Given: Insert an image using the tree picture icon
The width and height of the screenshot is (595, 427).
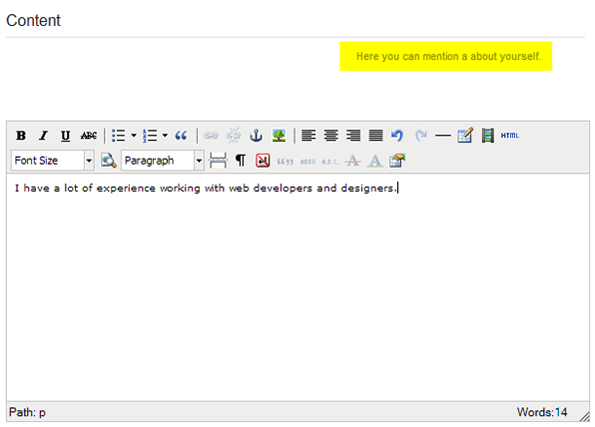Looking at the screenshot, I should coord(279,136).
